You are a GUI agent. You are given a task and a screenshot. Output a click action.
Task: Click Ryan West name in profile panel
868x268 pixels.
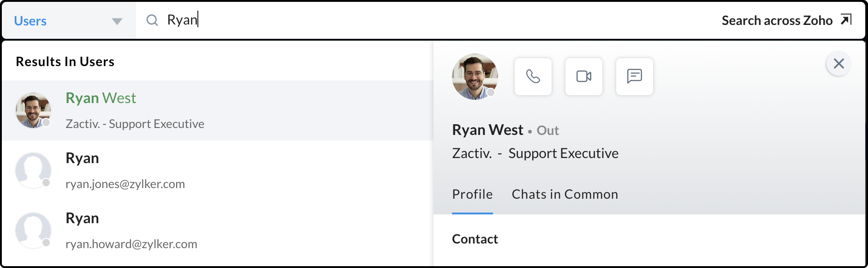pos(488,130)
